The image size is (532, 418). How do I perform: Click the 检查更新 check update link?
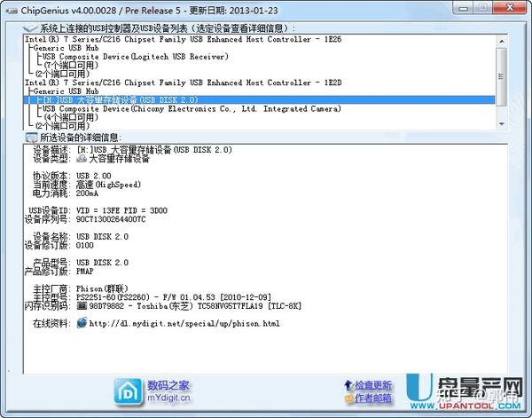(x=373, y=385)
